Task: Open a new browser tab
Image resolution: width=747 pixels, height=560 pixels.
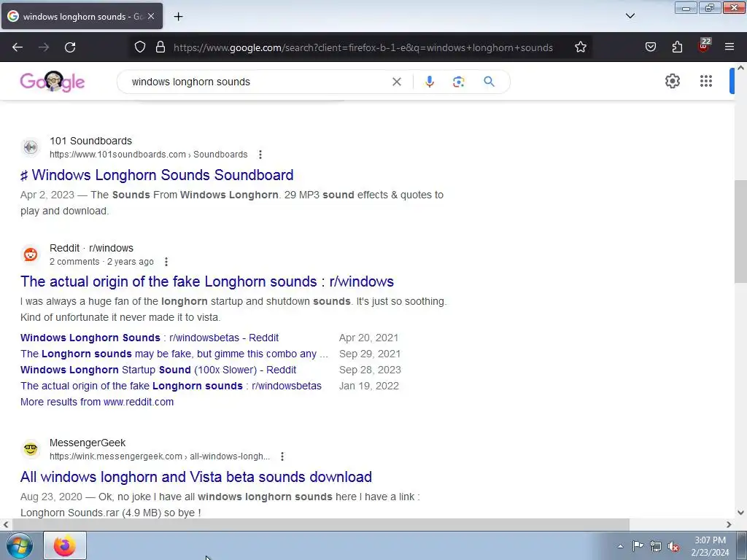Action: [178, 17]
